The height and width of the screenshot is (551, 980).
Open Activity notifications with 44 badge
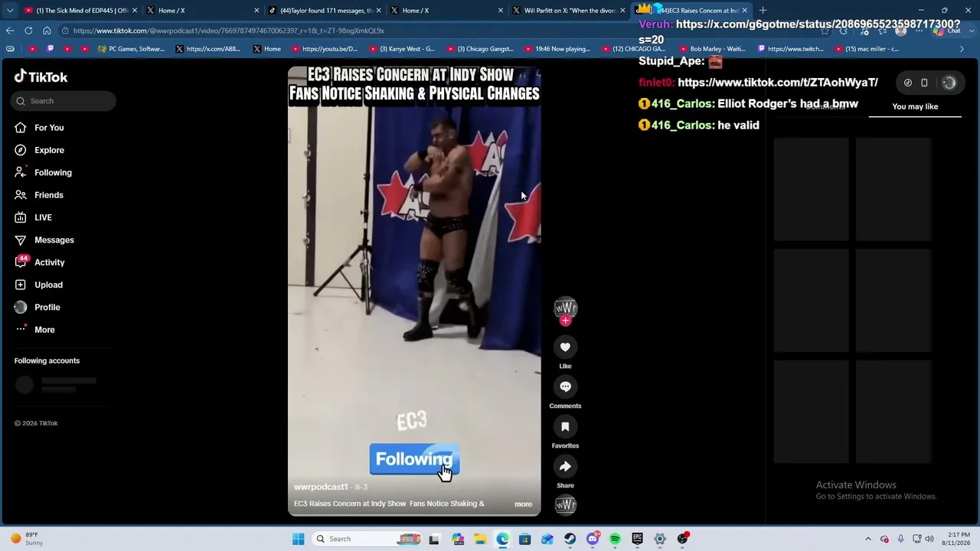40,262
